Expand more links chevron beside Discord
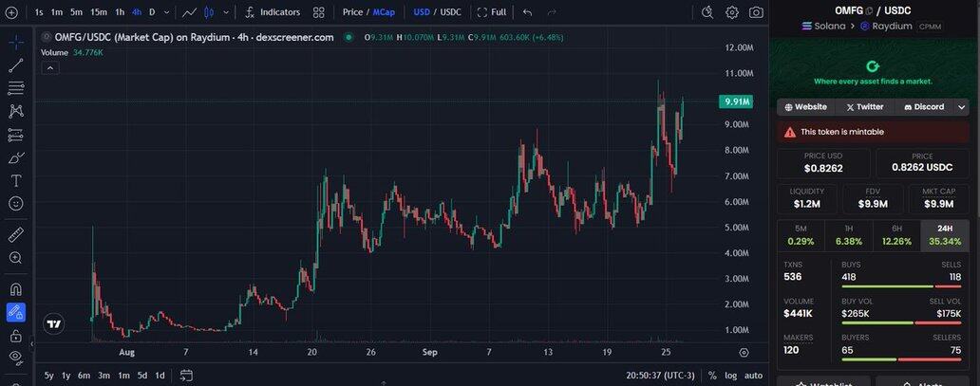This screenshot has height=386, width=980. pos(962,107)
